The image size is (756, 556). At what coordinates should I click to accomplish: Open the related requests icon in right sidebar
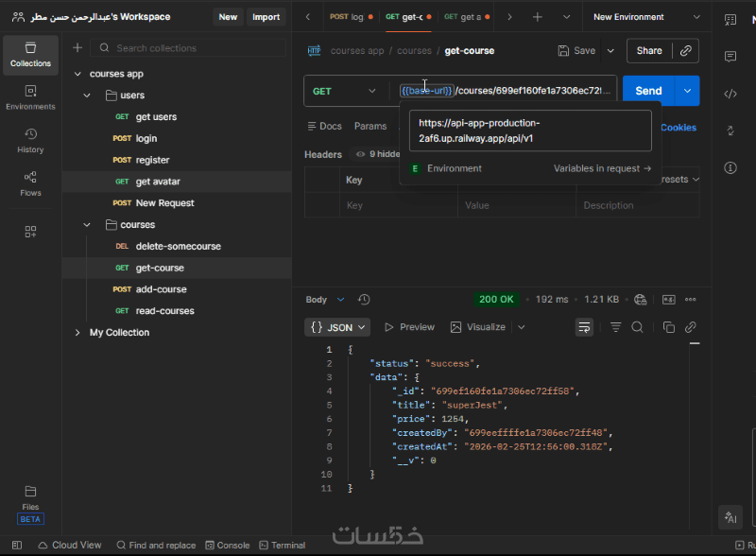click(730, 130)
